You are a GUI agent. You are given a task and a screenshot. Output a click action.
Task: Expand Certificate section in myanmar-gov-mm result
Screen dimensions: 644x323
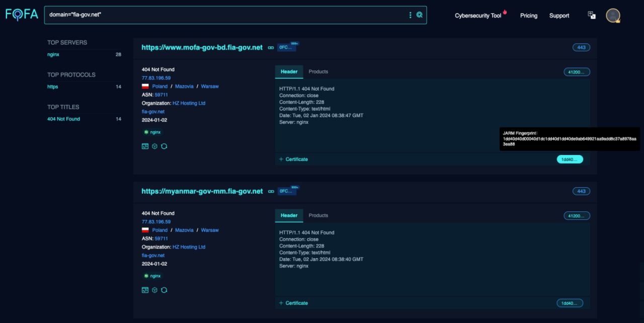[x=293, y=303]
